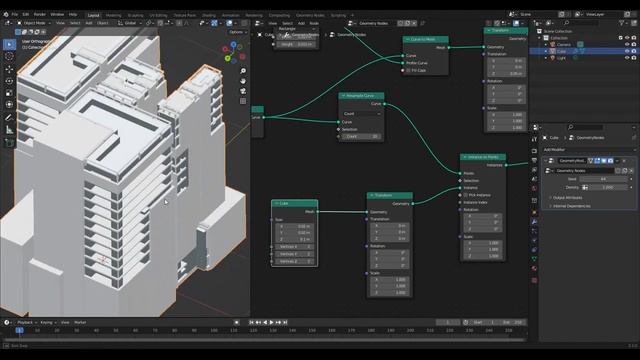Open the Global transform orientation dropdown

130,23
